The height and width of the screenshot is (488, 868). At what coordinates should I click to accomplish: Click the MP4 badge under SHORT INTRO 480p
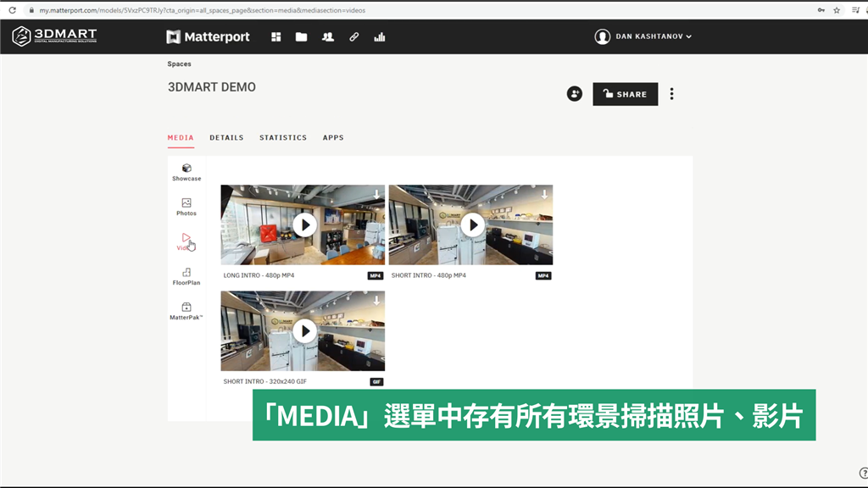[x=543, y=275]
